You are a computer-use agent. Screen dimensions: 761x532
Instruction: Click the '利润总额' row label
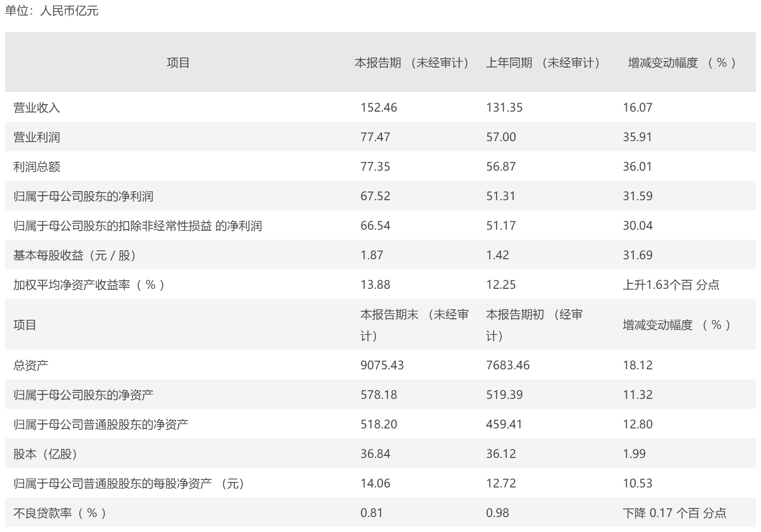tap(37, 167)
